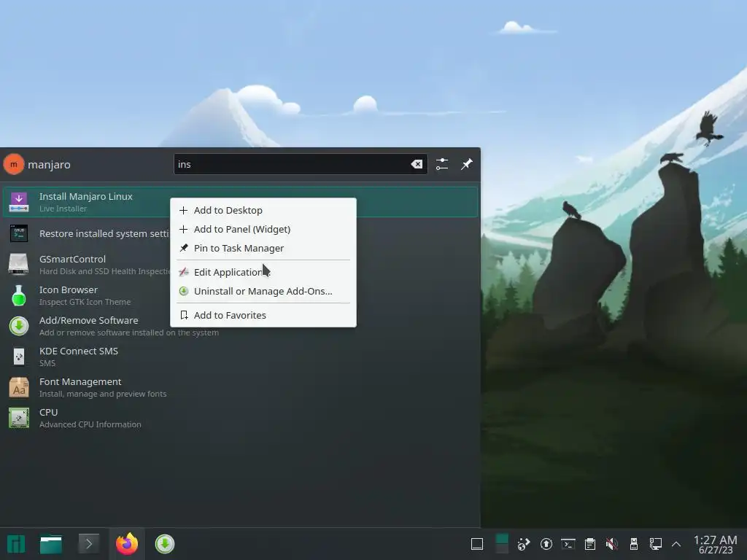Click the show desktop tray icon
This screenshot has width=747, height=560.
tap(477, 544)
